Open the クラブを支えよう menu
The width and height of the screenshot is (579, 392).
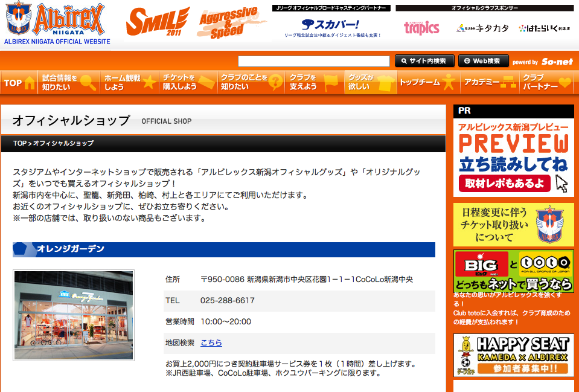[x=315, y=82]
